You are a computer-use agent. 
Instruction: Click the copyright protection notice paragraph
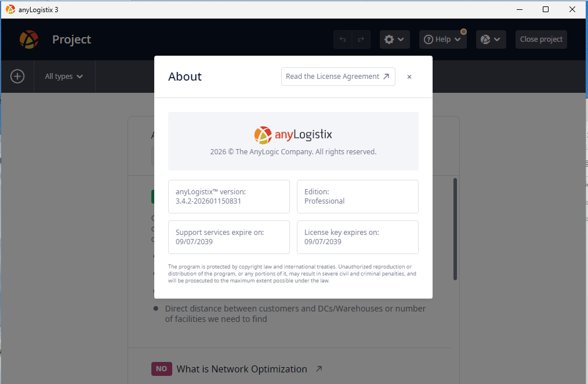point(292,274)
